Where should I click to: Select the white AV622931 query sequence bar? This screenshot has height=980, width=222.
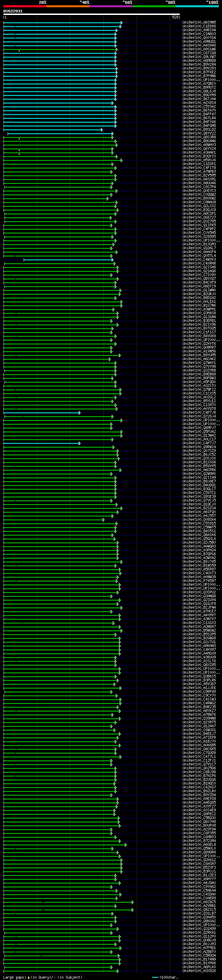pos(92,15)
